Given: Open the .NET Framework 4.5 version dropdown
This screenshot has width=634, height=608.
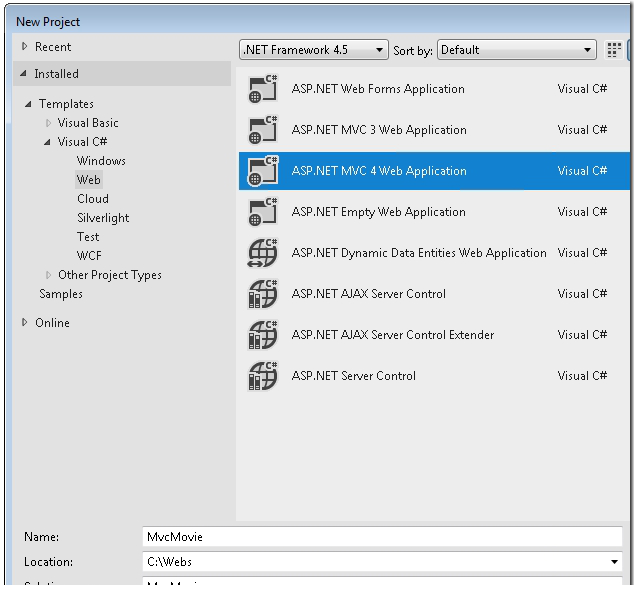Looking at the screenshot, I should [314, 50].
